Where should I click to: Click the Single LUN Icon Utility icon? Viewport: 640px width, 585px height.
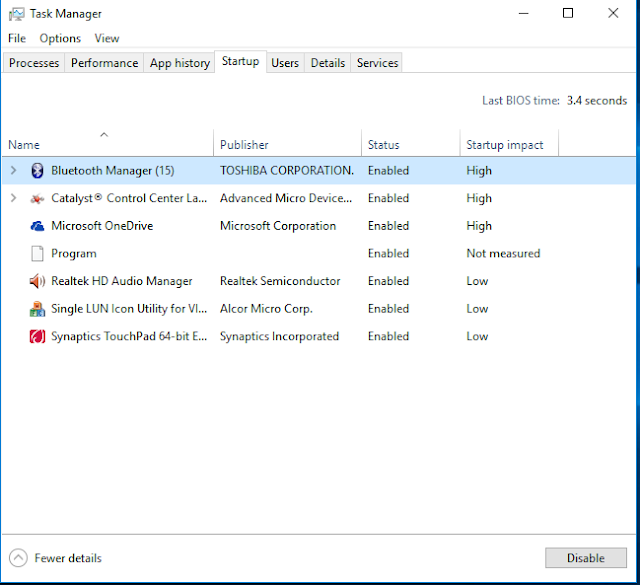click(37, 309)
